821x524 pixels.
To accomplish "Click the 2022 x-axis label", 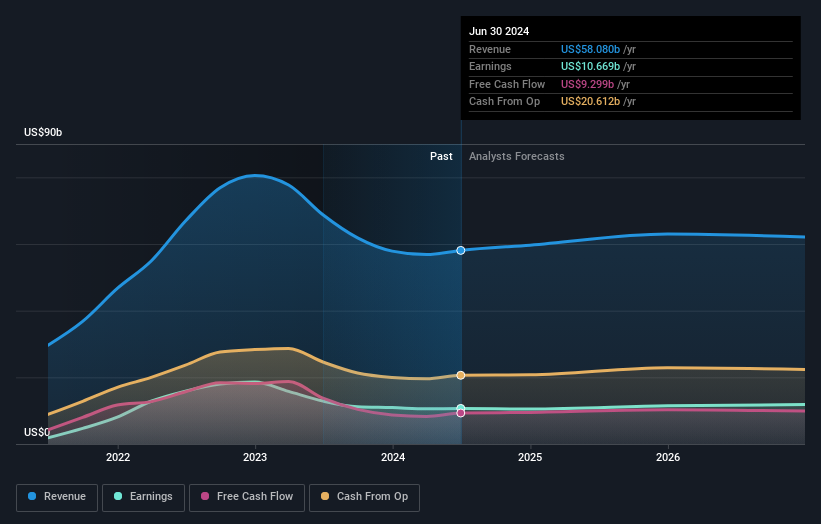I will 118,458.
